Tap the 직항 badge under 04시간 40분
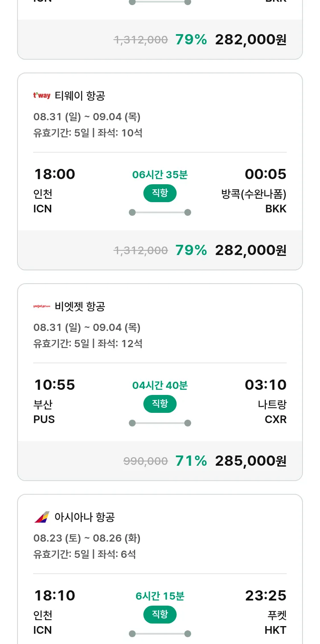Viewport: 320px width, 644px height. click(160, 404)
